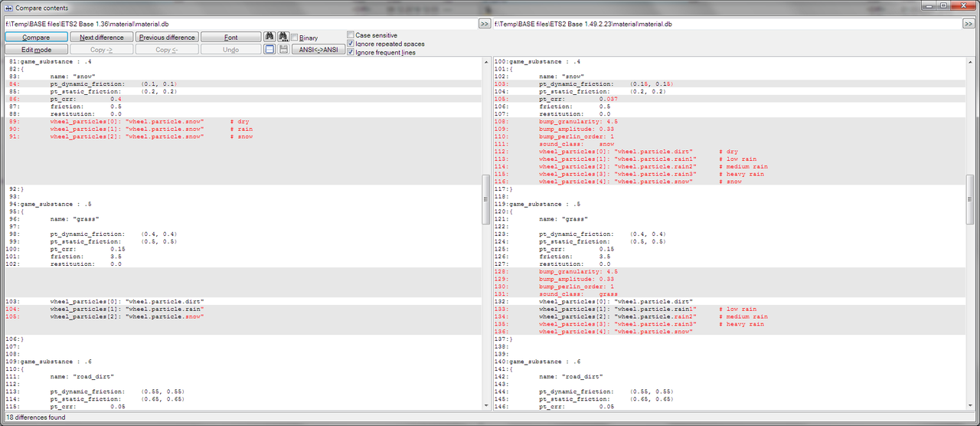Open the left file chooser >> button
This screenshot has height=426, width=980.
(484, 24)
